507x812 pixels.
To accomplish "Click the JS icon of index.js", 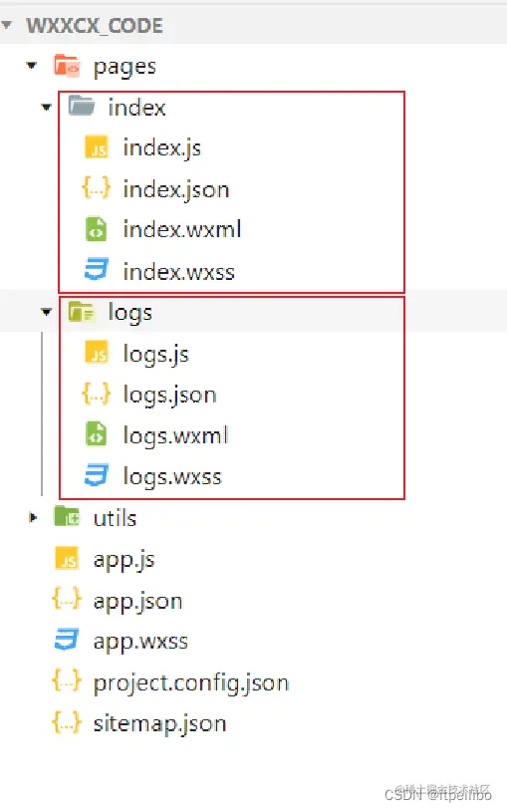I will [x=97, y=147].
